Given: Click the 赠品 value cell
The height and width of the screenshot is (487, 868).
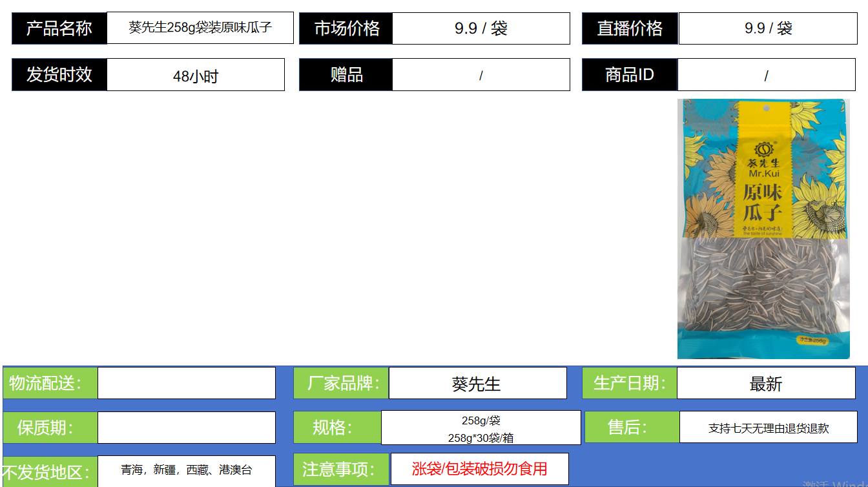Looking at the screenshot, I should 480,75.
